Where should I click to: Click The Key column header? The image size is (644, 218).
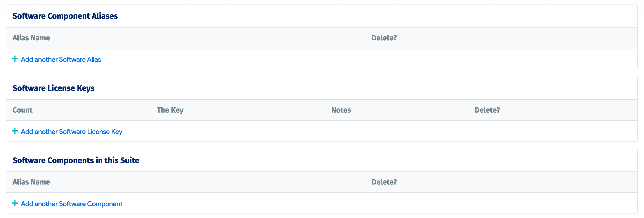[170, 110]
